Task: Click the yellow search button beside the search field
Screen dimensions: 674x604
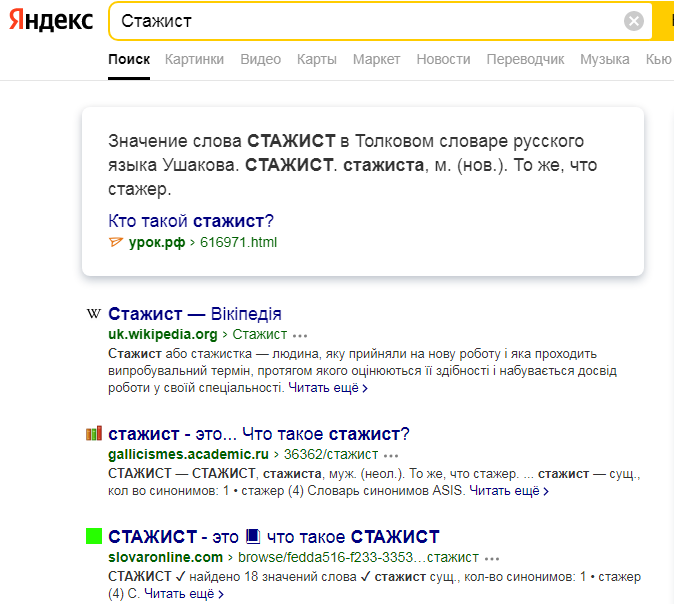Action: (663, 21)
